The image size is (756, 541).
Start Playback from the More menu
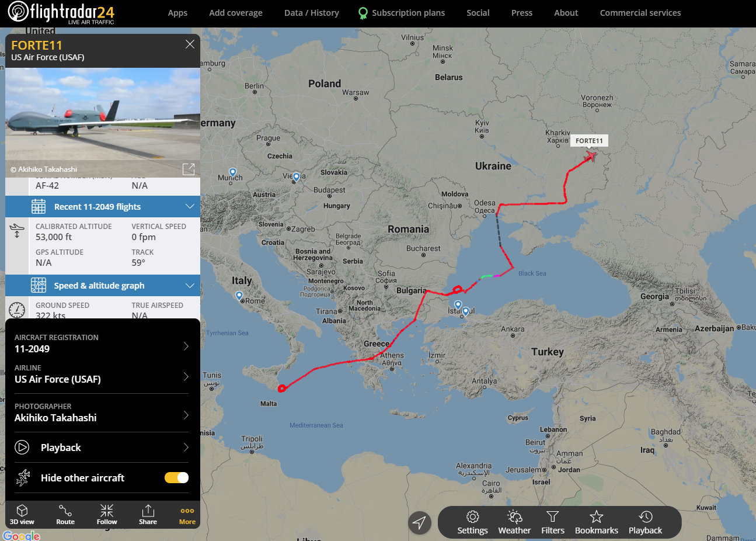[102, 448]
